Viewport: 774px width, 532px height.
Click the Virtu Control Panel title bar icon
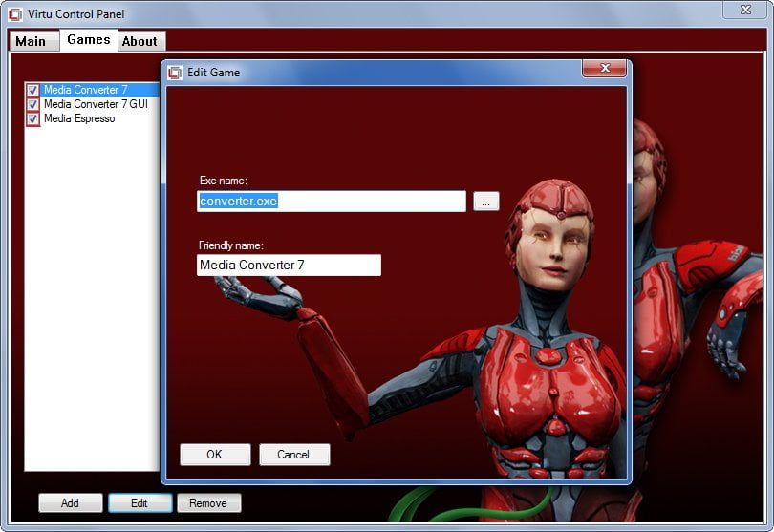click(x=14, y=14)
